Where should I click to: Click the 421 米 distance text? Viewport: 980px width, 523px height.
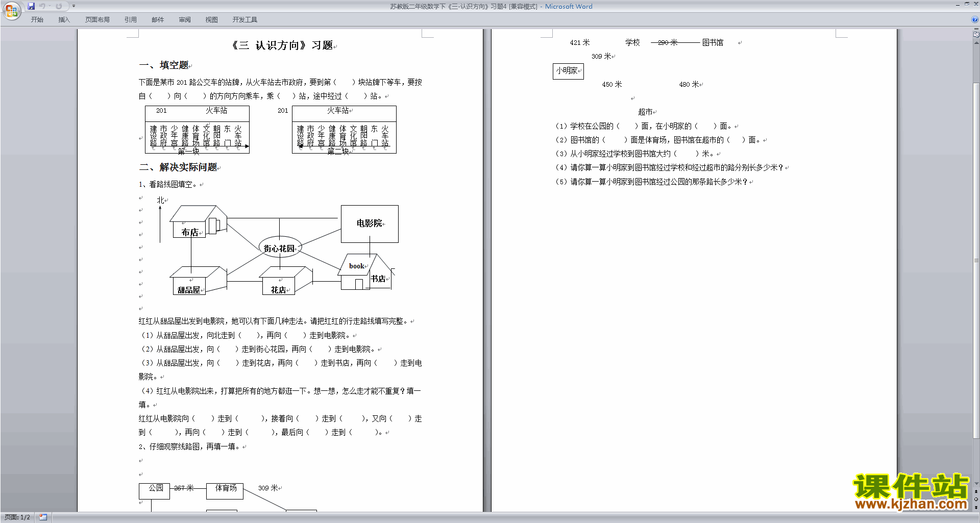point(580,42)
